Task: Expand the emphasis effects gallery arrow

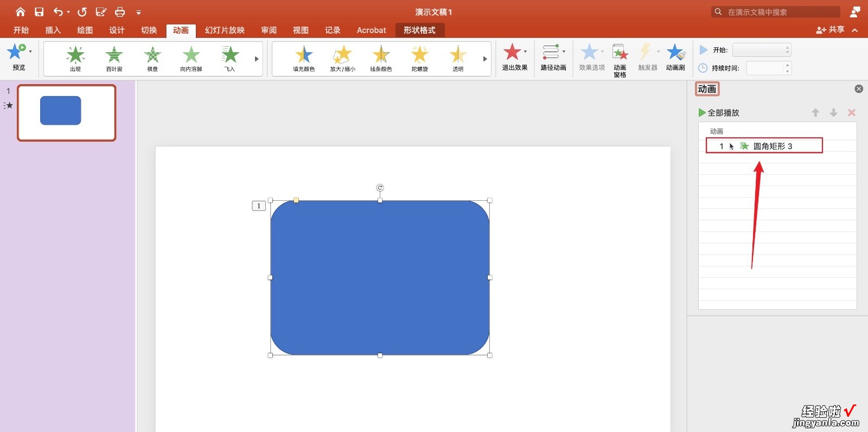Action: (x=485, y=59)
